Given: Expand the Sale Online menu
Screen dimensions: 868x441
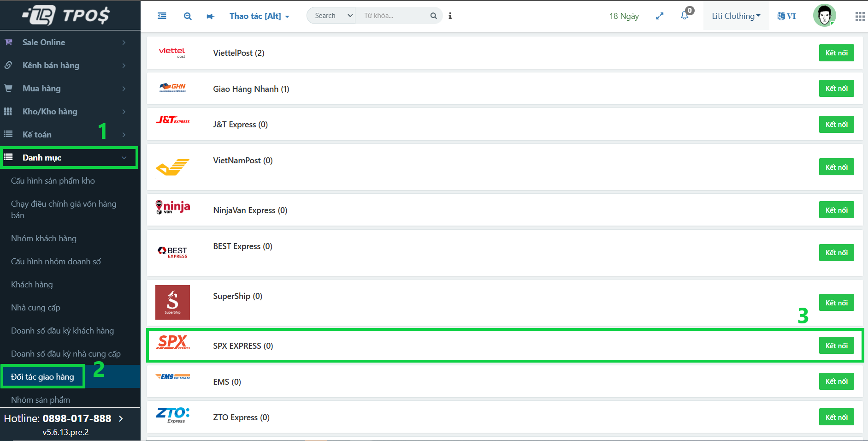Looking at the screenshot, I should click(70, 42).
